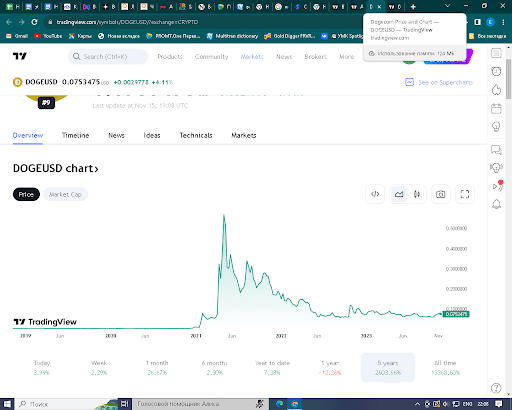The image size is (512, 410).
Task: Open the alerts clock icon in sidebar
Action: (496, 71)
